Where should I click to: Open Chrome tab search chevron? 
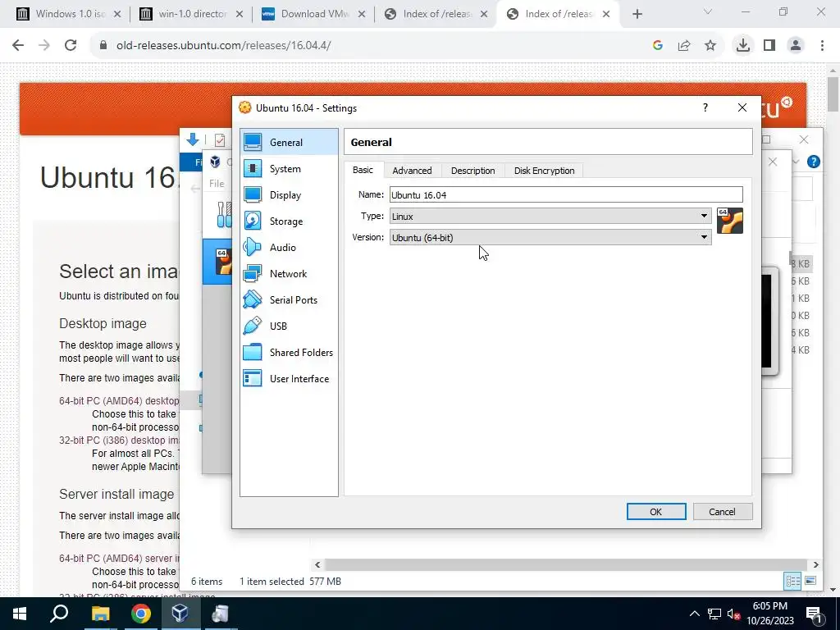(708, 12)
